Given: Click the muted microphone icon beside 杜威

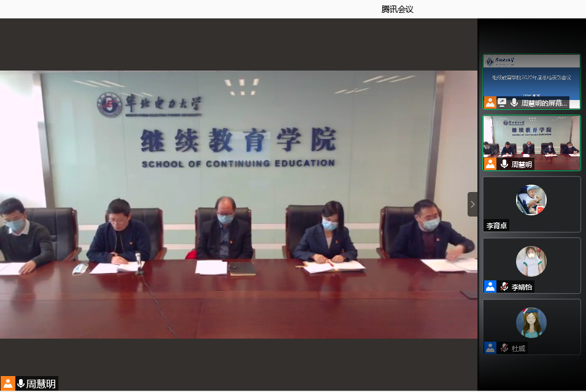Looking at the screenshot, I should [x=504, y=348].
